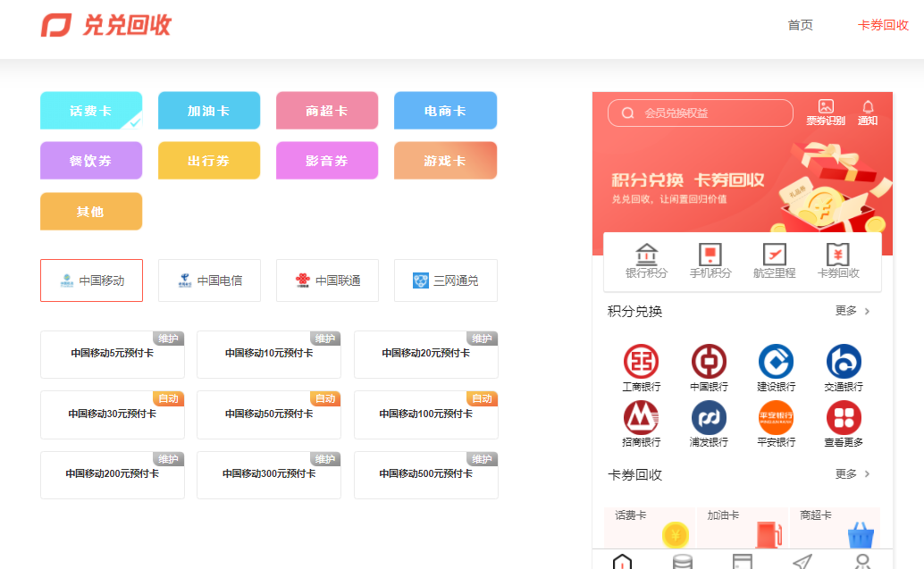
Task: Select the 商超卡 category
Action: tap(327, 110)
